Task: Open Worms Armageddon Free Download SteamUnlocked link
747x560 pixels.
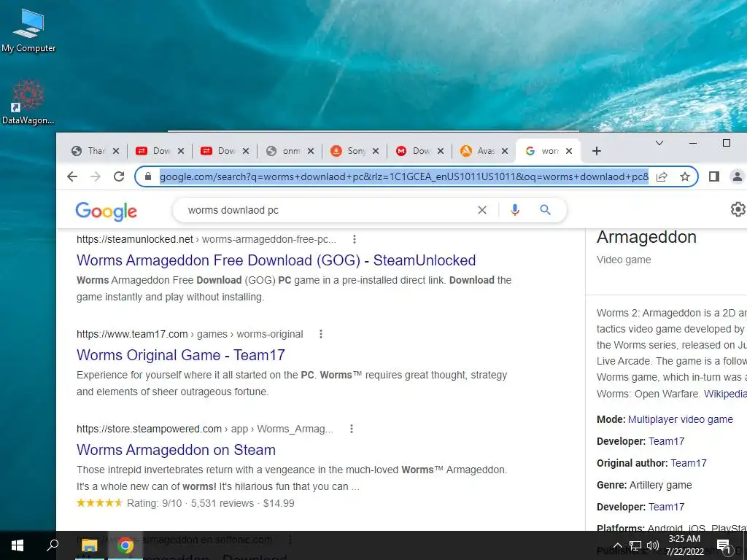Action: click(276, 260)
